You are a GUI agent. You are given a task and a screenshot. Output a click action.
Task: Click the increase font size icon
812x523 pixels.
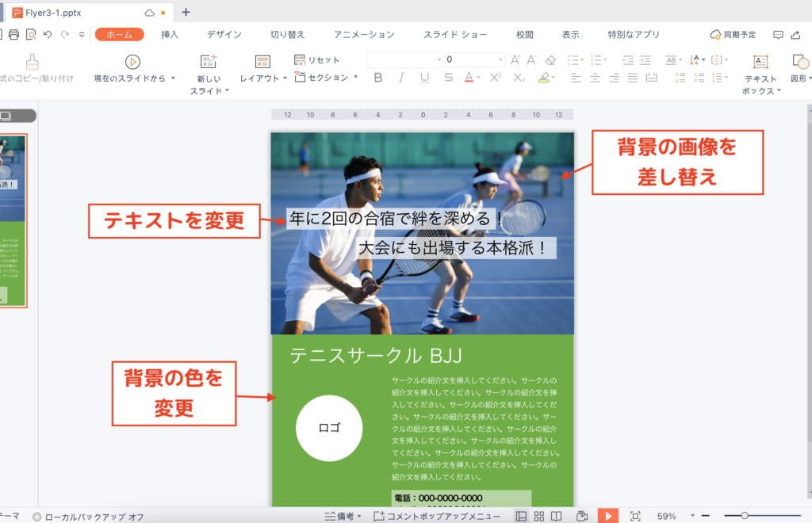tap(515, 59)
